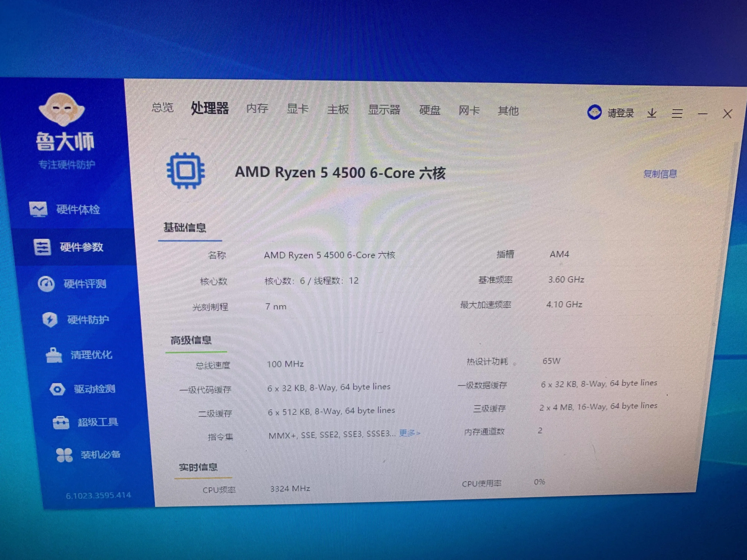Switch to the 内存 tab
747x560 pixels.
coord(257,108)
